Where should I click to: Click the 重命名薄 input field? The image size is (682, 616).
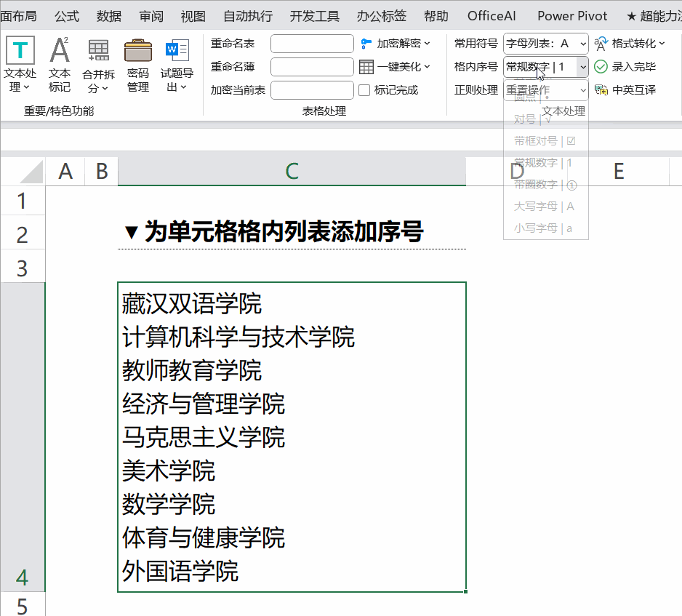point(312,67)
